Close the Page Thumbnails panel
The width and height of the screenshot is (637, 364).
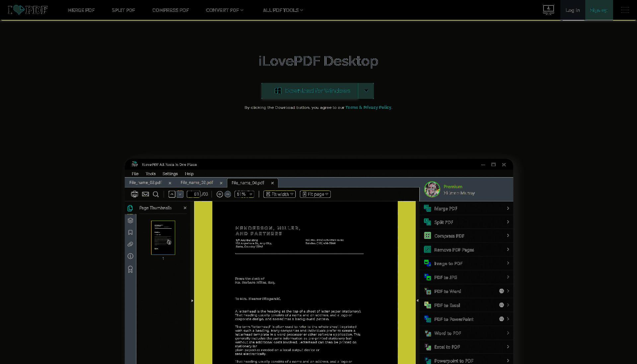click(x=185, y=208)
